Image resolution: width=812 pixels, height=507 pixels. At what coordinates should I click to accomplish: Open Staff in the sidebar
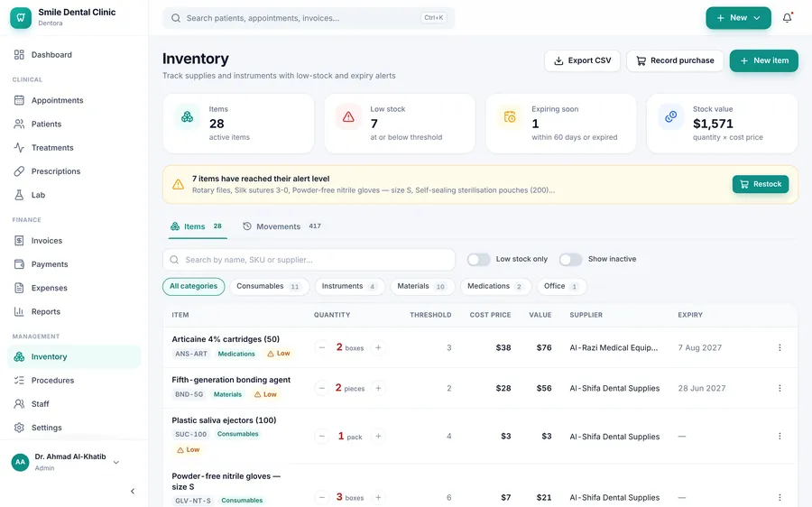74,404
